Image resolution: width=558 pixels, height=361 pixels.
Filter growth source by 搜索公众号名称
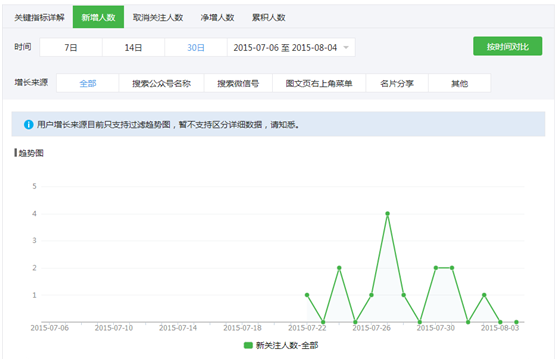click(162, 83)
